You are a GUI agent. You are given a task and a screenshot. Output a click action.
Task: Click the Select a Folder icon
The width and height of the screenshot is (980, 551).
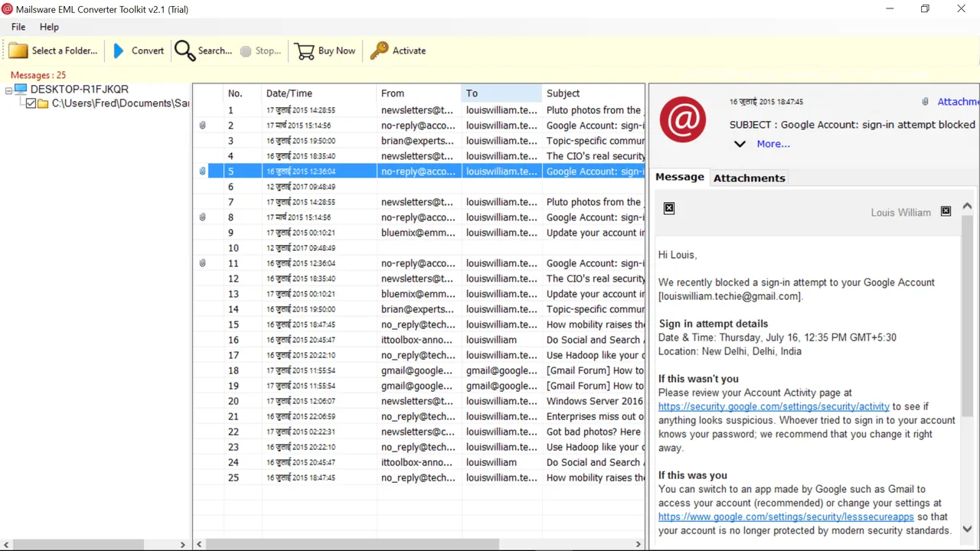(18, 51)
